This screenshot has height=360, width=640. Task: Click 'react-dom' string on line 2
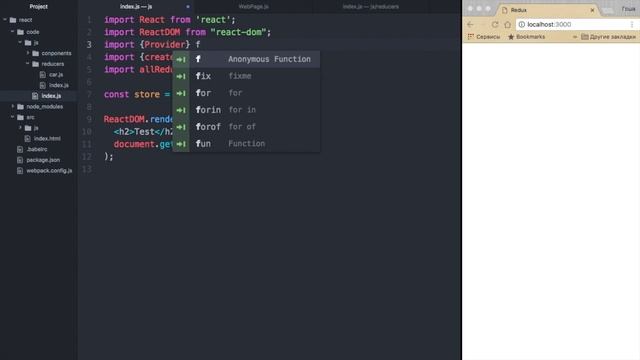pos(238,32)
